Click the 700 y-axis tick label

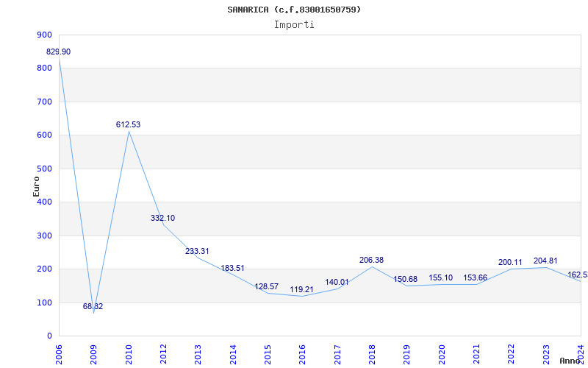coord(44,102)
